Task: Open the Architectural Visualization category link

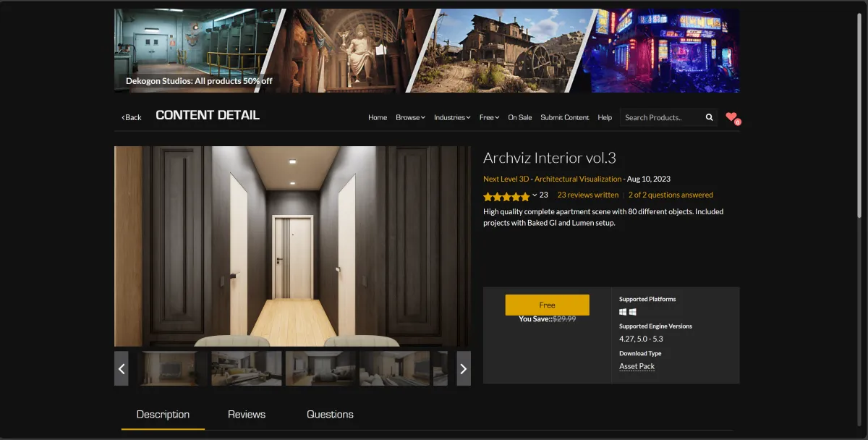Action: (x=578, y=179)
